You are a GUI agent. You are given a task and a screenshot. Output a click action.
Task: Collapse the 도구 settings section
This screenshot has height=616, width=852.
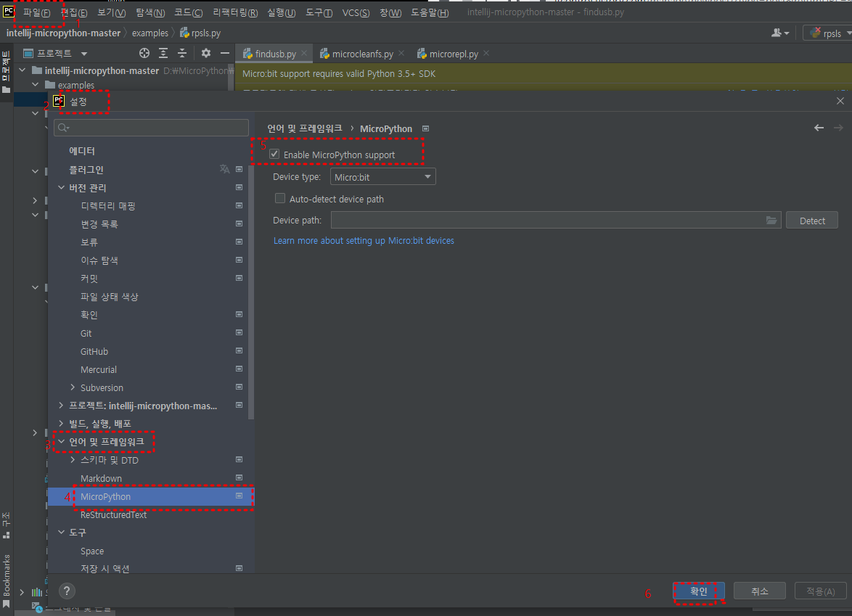click(61, 533)
